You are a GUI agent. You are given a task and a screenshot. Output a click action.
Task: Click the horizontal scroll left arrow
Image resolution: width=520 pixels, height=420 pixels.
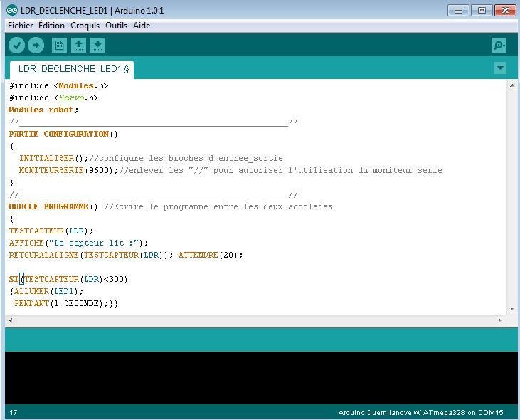click(x=11, y=320)
